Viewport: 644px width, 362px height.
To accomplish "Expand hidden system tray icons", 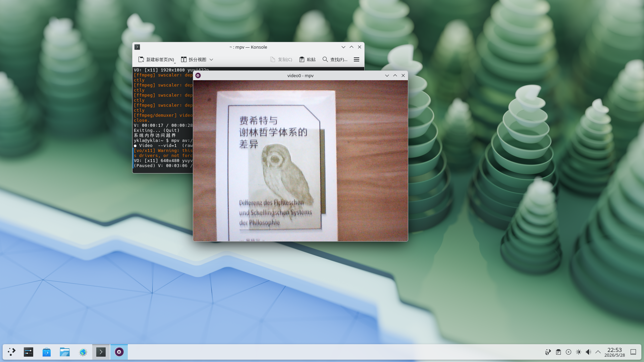I will (x=598, y=352).
